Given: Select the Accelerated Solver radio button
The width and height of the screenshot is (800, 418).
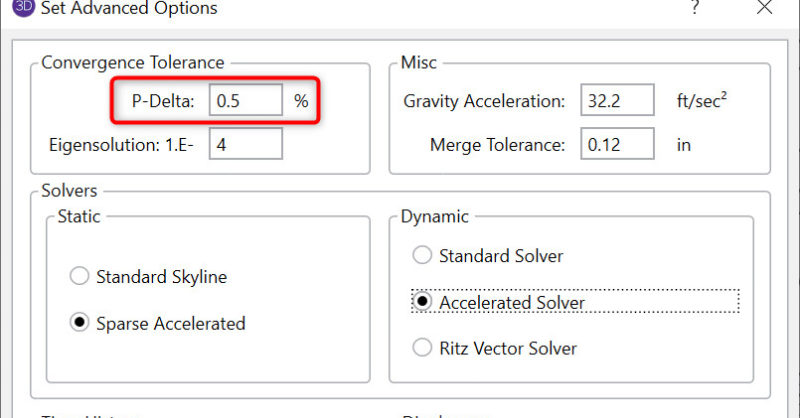Looking at the screenshot, I should pos(422,302).
